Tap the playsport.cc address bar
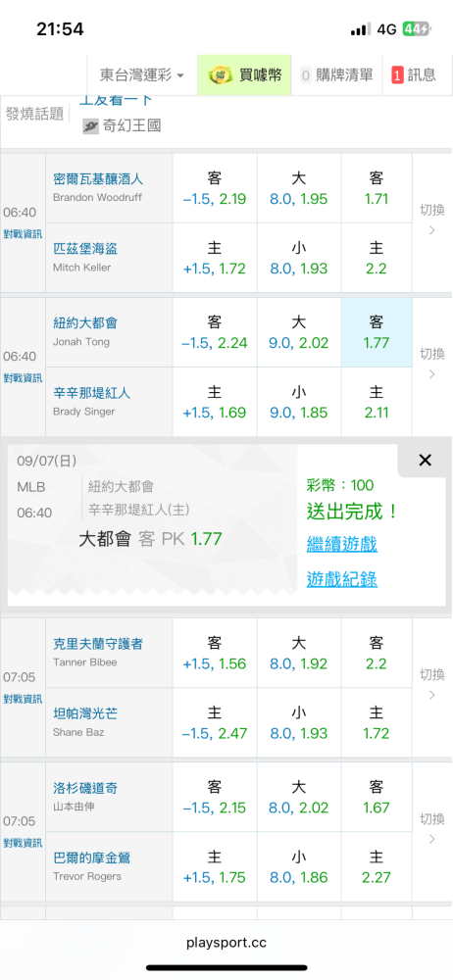Viewport: 453px width, 980px height. point(226,943)
